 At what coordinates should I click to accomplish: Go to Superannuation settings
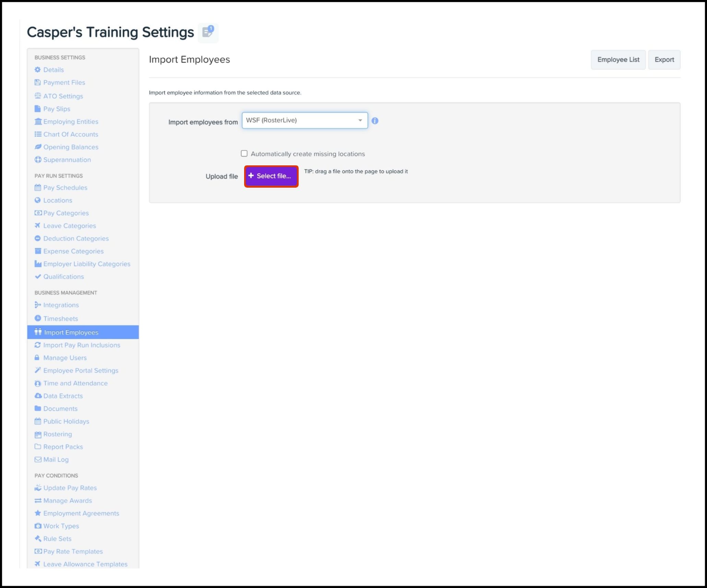[x=67, y=160]
